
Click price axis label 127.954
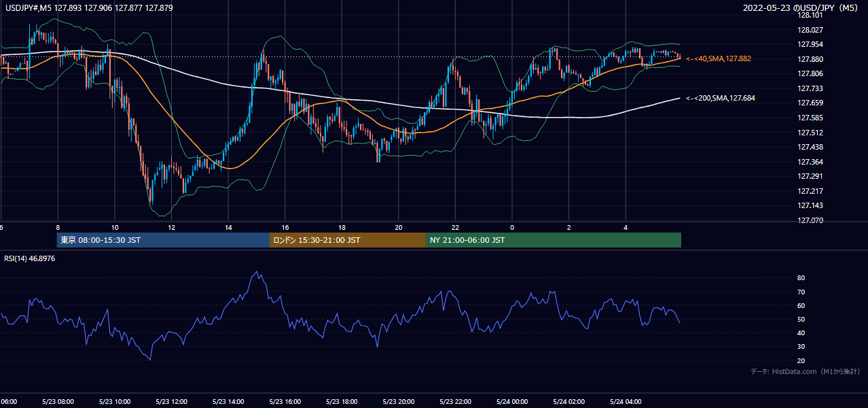tap(810, 44)
